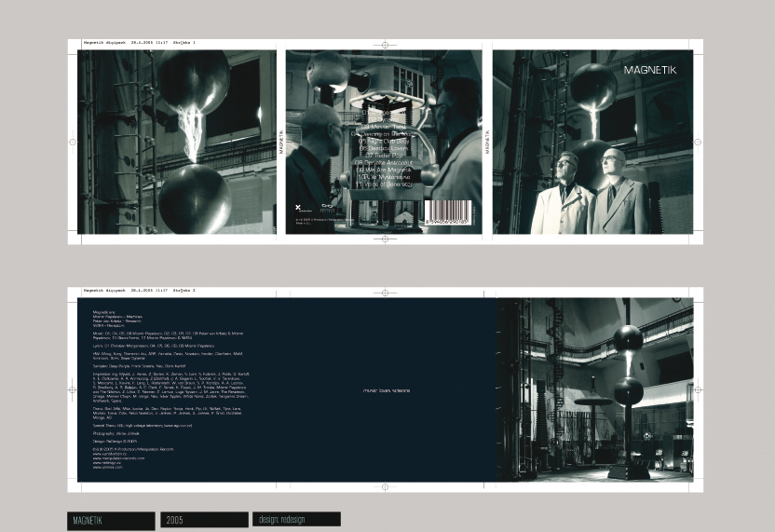Click the left registration mark on lower sheet
This screenshot has height=532, width=775.
pos(72,389)
